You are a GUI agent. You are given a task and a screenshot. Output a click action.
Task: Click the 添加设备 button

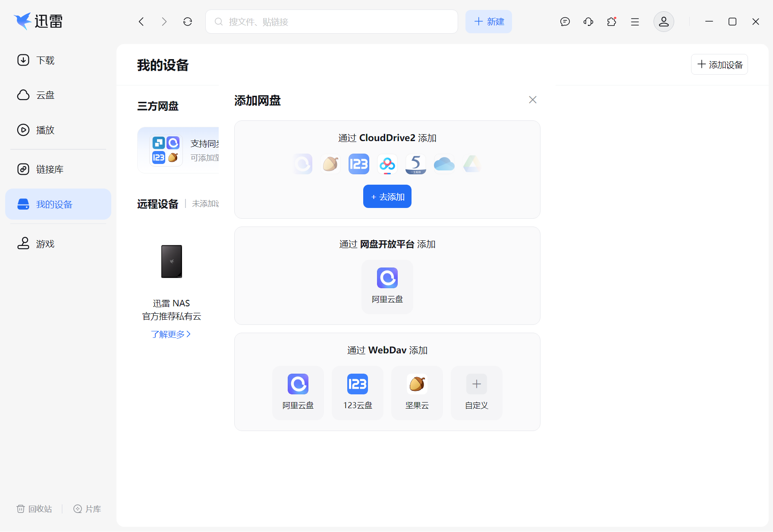point(720,64)
